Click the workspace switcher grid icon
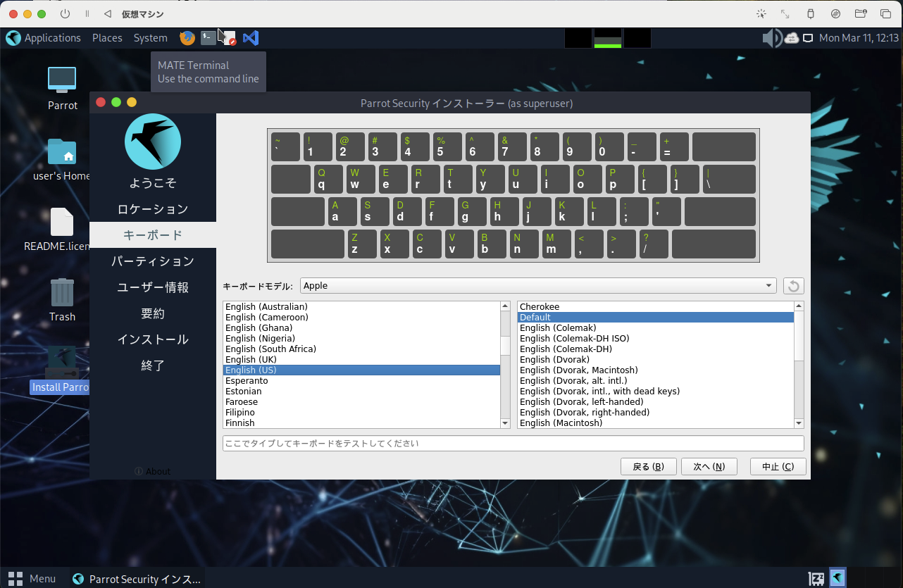Screen dimensions: 903x588 15,579
